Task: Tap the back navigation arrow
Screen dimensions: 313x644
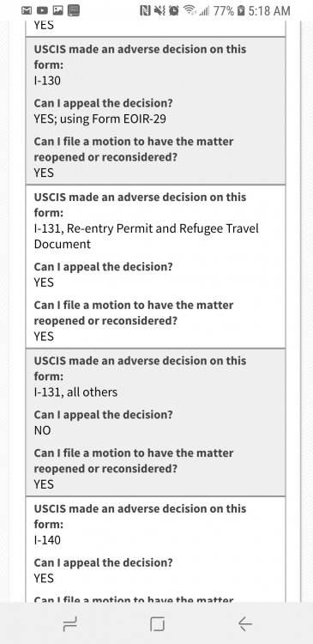Action: click(245, 624)
